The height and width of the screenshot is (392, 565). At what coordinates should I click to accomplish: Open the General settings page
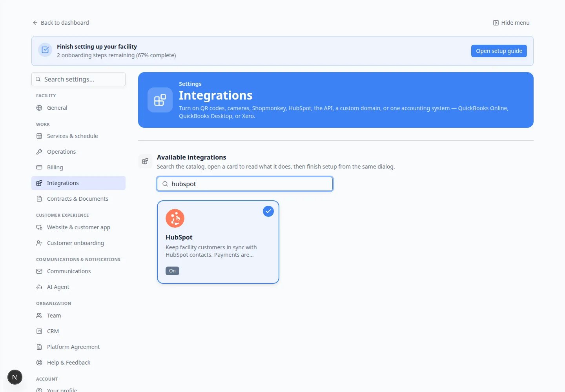(78, 108)
